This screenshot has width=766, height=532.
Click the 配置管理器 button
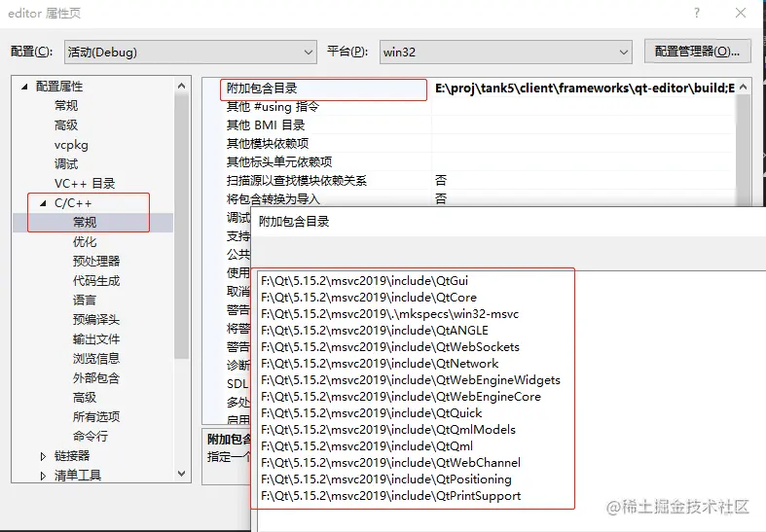coord(697,52)
